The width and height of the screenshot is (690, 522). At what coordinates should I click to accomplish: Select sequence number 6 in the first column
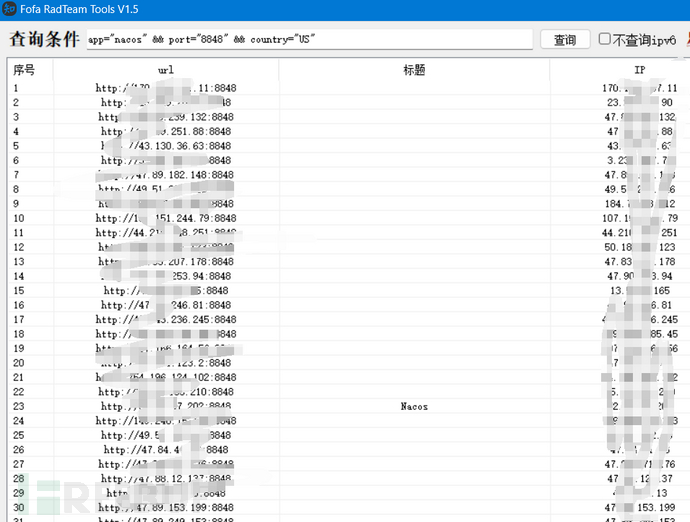tap(16, 160)
